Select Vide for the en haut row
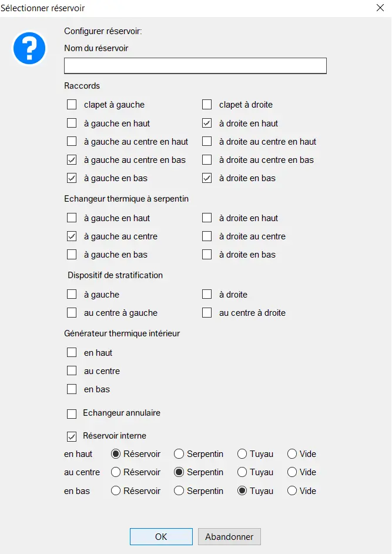Image resolution: width=392 pixels, height=554 pixels. [x=292, y=454]
